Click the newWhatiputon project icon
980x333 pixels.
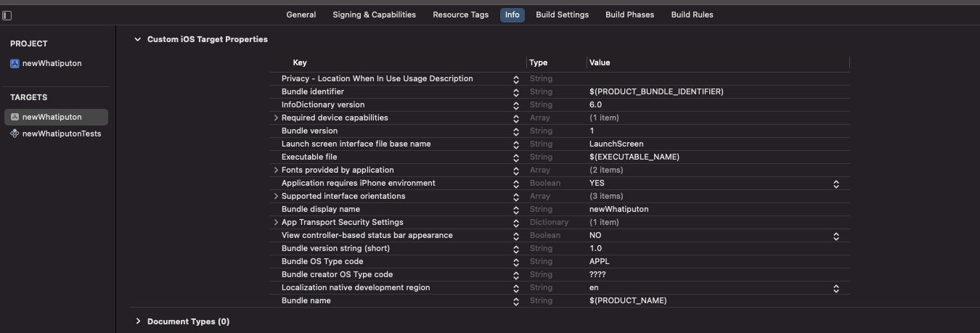point(15,63)
